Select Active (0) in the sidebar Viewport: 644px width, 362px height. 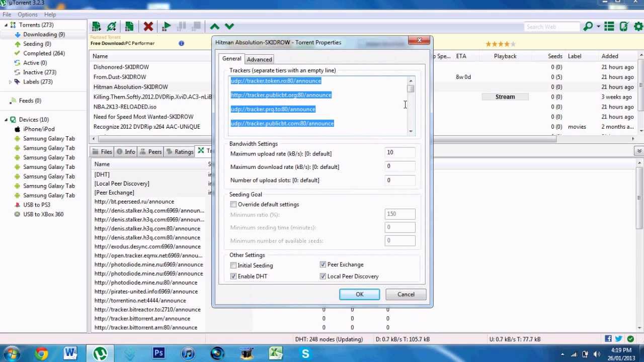[35, 63]
